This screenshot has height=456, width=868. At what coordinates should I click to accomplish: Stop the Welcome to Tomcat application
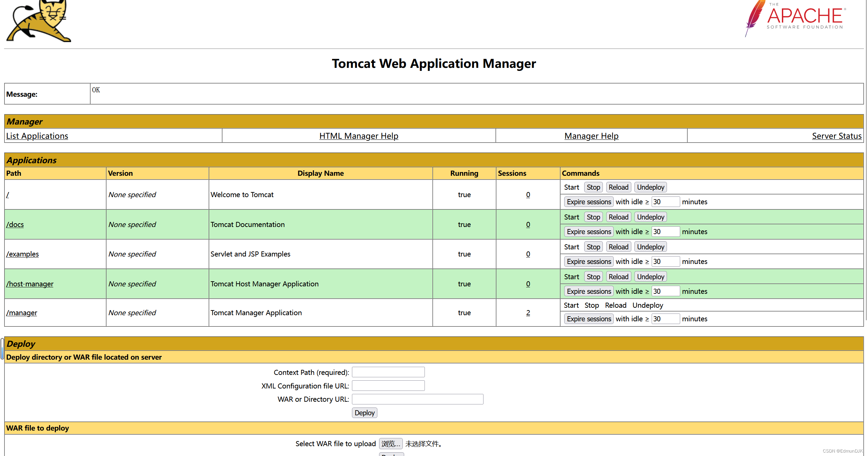593,187
